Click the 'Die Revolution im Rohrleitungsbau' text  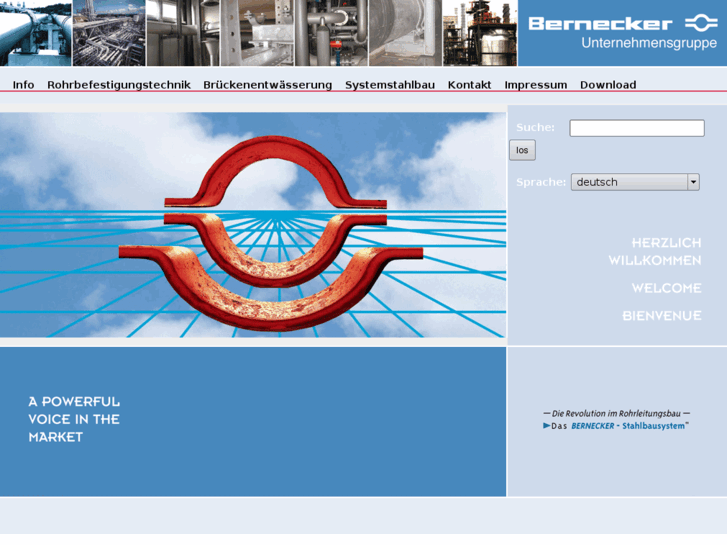(x=616, y=413)
